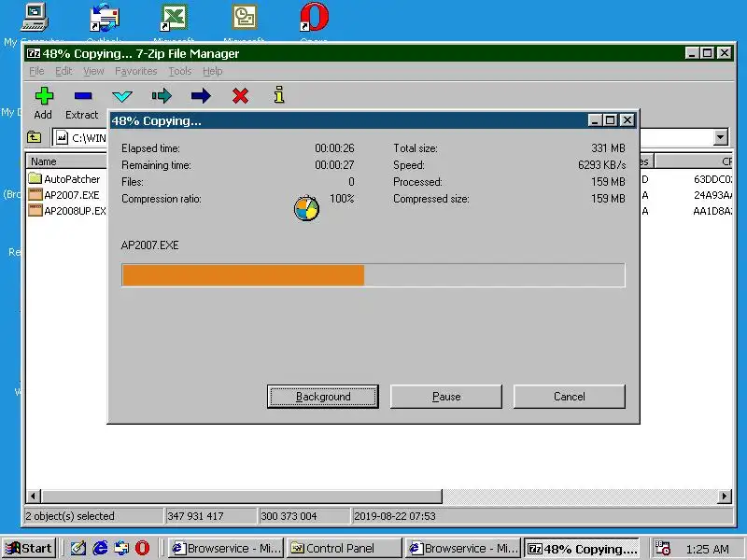The height and width of the screenshot is (560, 747).
Task: Expand the address path dropdown arrow
Action: point(720,137)
